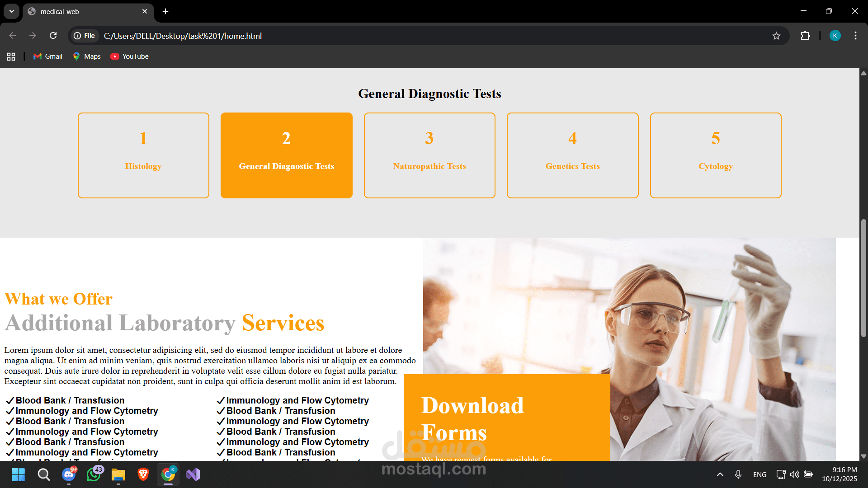Image resolution: width=868 pixels, height=488 pixels.
Task: Open the clock and date panel
Action: [x=840, y=474]
